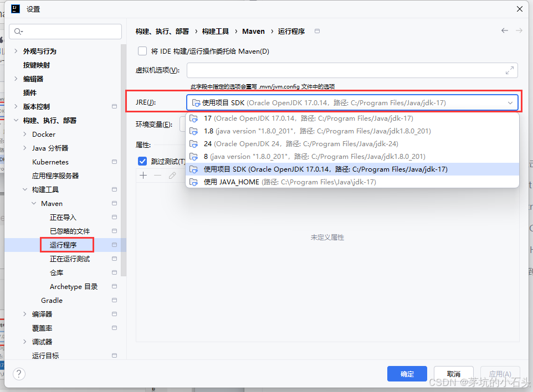Click the 应用 button
The height and width of the screenshot is (392, 533).
[500, 374]
